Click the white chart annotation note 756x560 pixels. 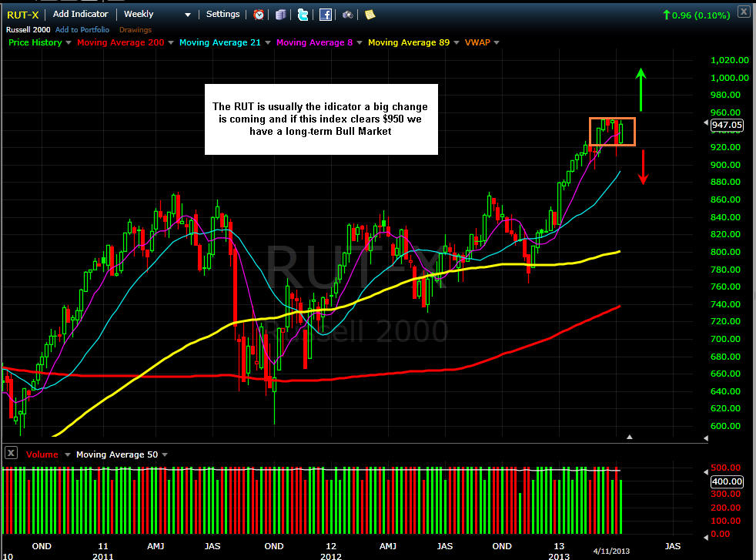(x=321, y=119)
